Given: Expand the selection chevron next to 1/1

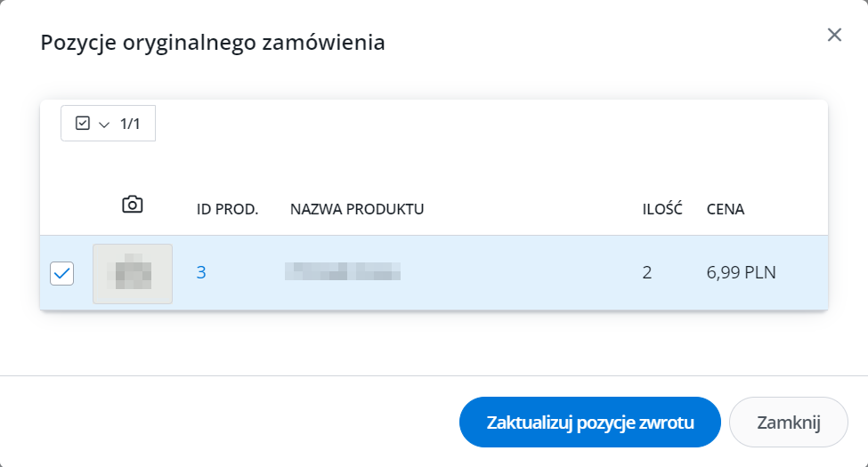Looking at the screenshot, I should [x=104, y=125].
